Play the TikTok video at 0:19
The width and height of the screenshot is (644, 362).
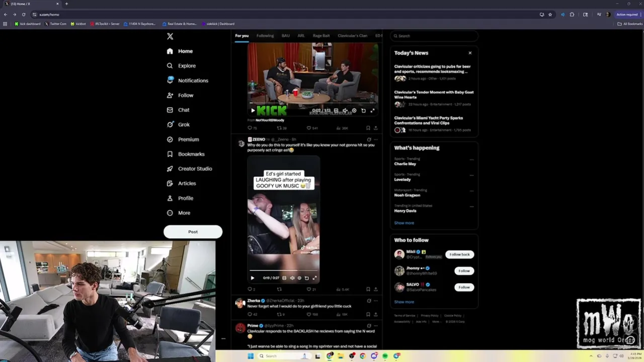coord(253,278)
